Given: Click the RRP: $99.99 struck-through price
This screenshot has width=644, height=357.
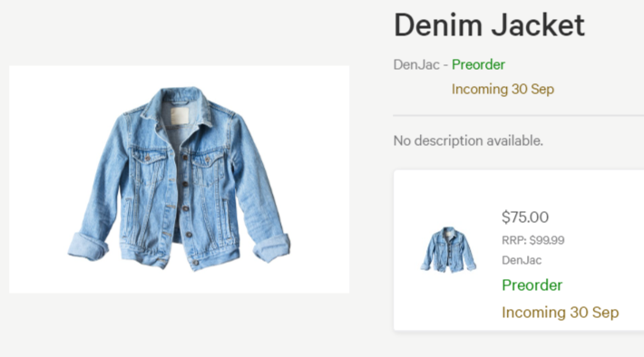Looking at the screenshot, I should 533,240.
